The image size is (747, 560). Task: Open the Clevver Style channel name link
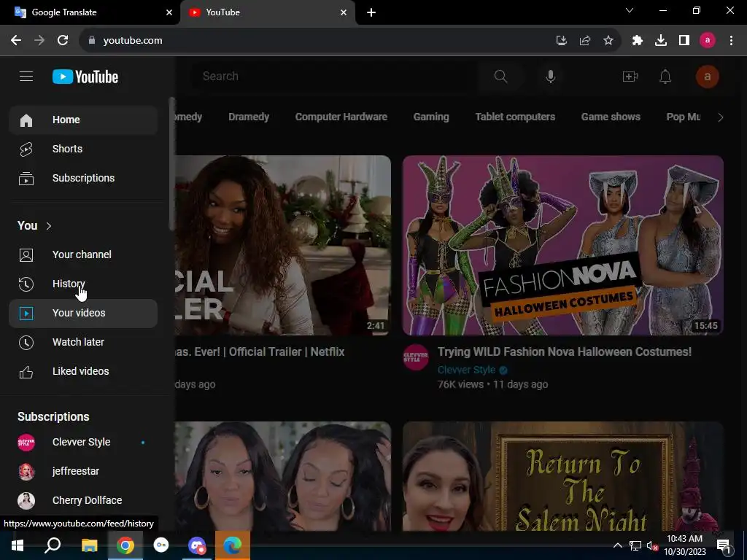click(x=466, y=370)
